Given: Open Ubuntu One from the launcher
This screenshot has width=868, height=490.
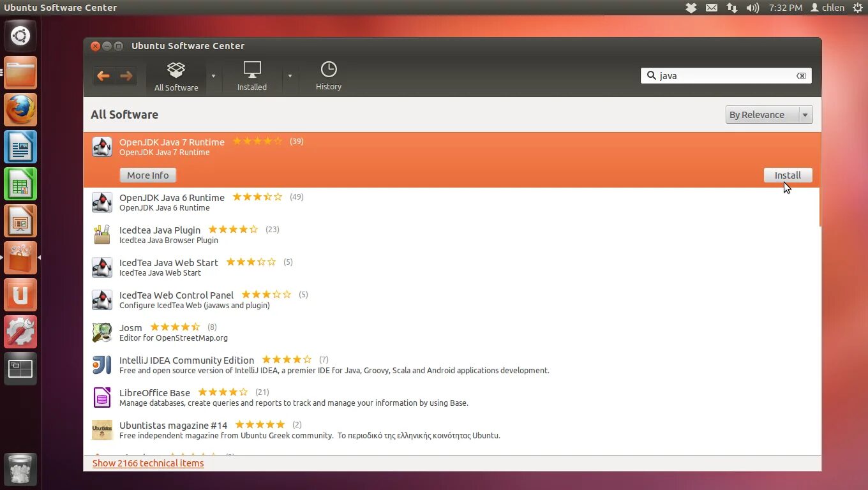Looking at the screenshot, I should click(x=20, y=295).
